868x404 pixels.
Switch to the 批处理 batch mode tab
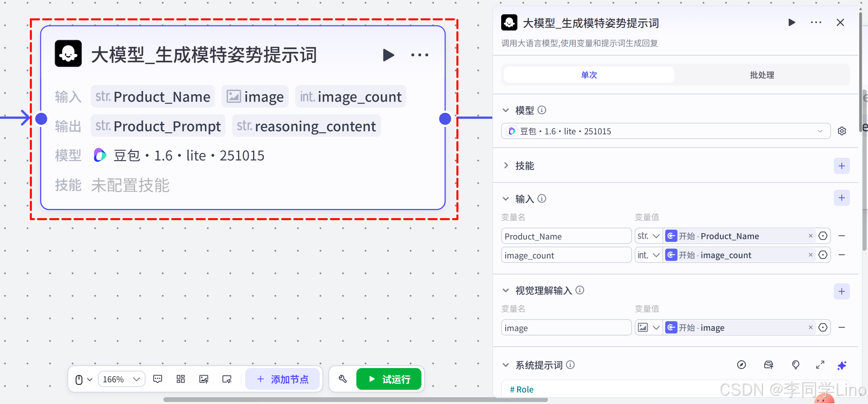point(762,75)
